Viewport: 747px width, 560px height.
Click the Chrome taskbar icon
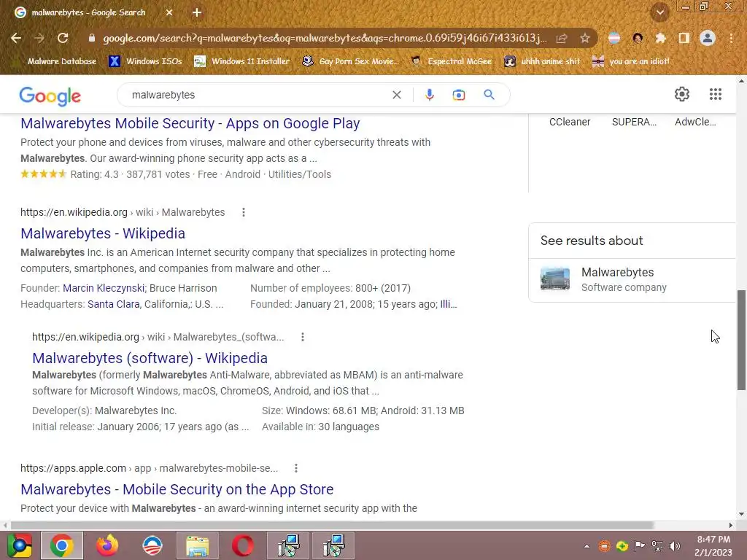[62, 545]
